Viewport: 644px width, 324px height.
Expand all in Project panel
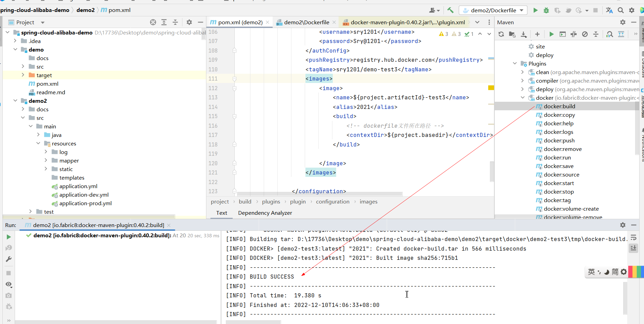click(164, 22)
